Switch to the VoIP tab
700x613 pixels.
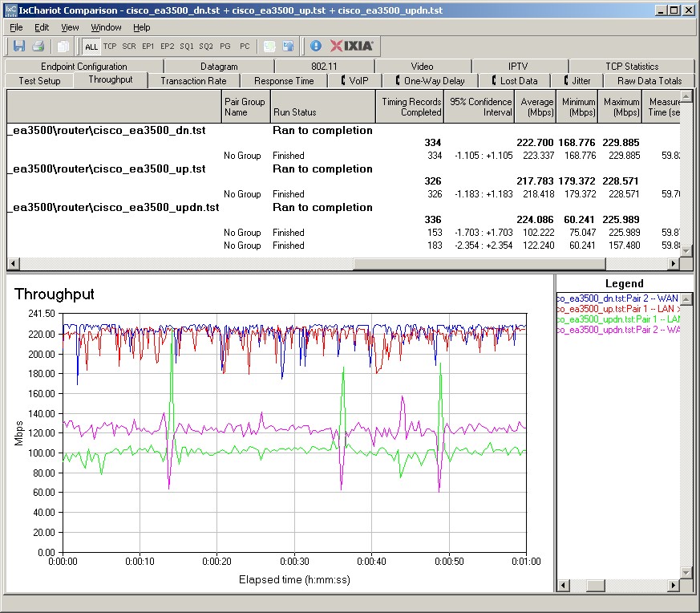point(354,81)
